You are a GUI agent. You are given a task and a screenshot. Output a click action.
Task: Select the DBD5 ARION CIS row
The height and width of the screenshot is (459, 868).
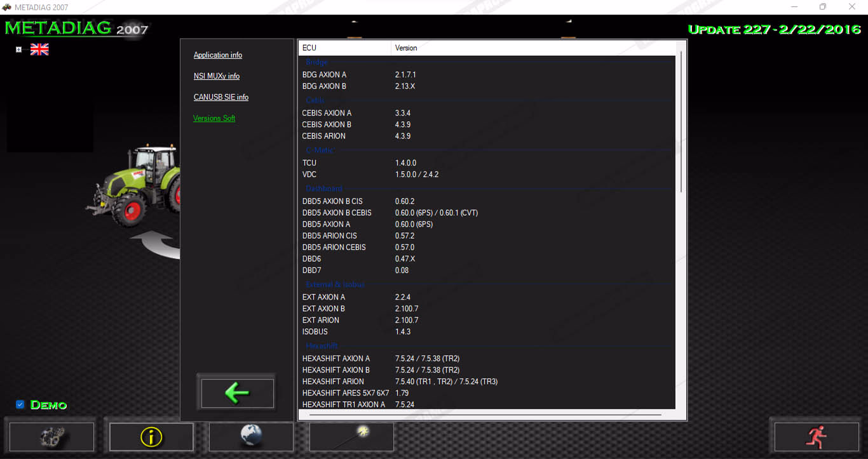click(487, 236)
